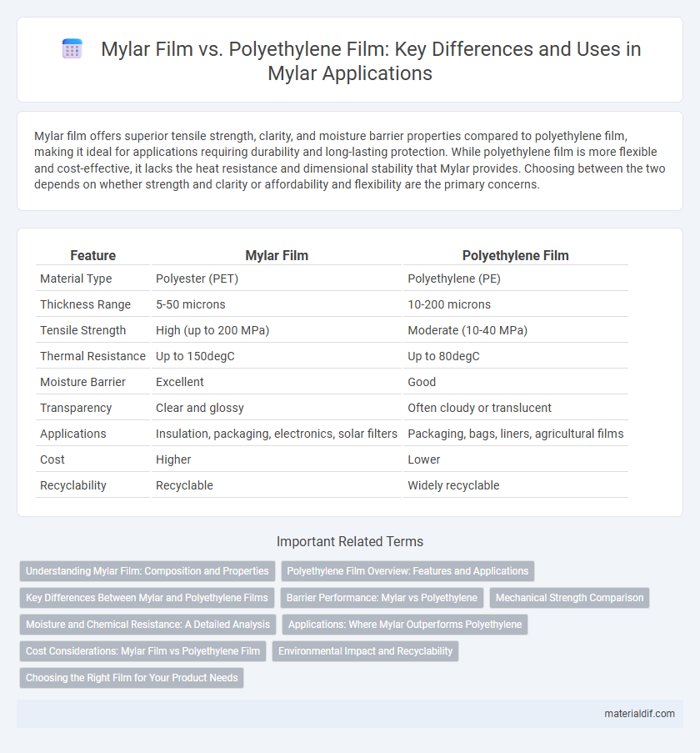Open 'Cost Considerations: Mylar Film vs Polyethylene Film'

point(143,651)
